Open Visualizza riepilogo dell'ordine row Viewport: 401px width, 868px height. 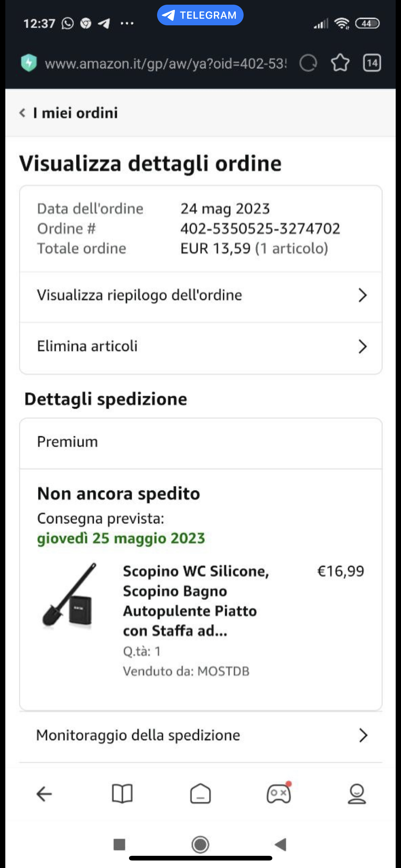point(201,296)
